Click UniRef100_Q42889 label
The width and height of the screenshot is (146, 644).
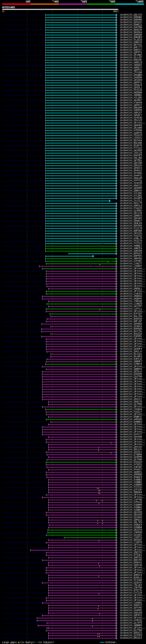pyautogui.click(x=131, y=151)
